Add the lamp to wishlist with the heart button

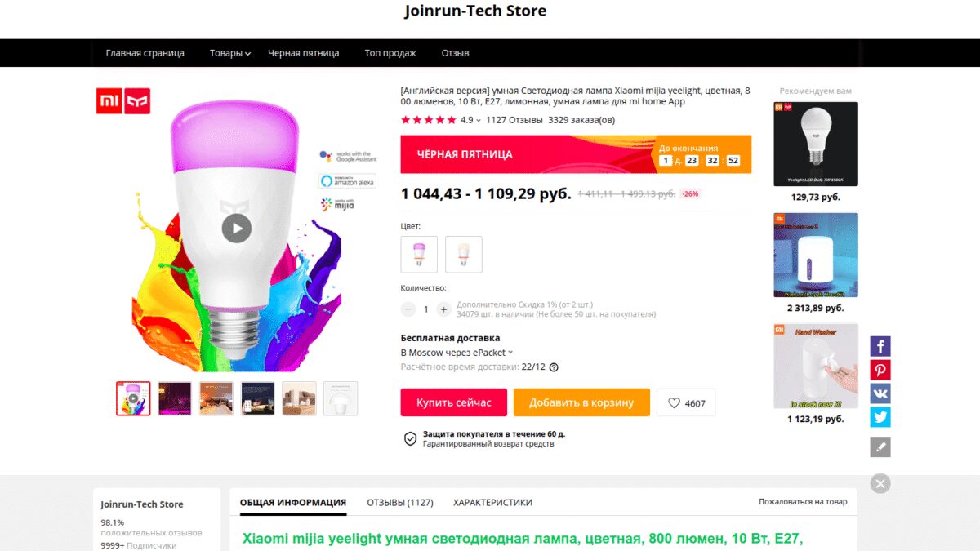[686, 403]
